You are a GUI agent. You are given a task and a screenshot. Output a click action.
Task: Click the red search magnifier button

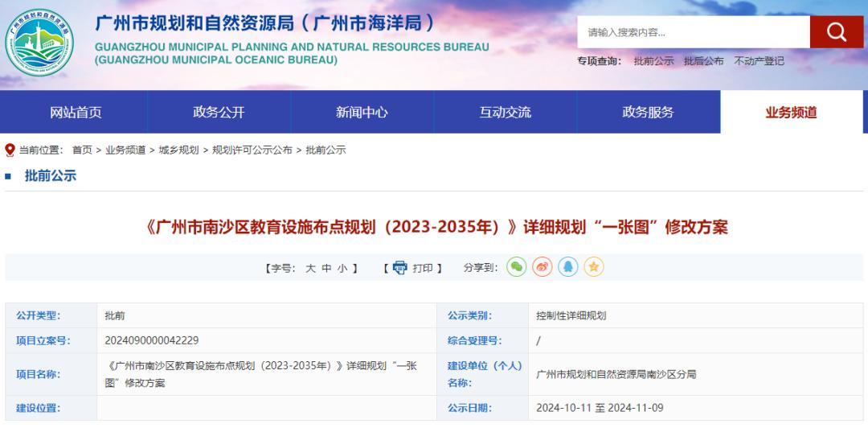(836, 32)
